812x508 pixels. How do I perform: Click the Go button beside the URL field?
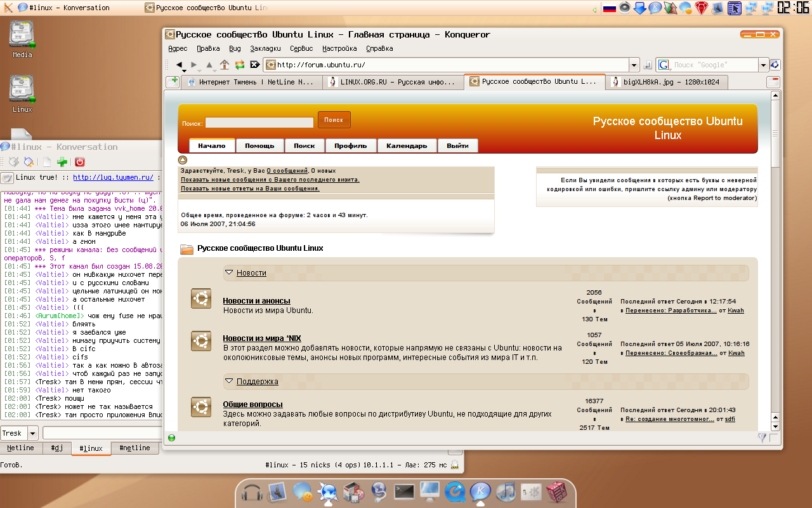pyautogui.click(x=648, y=65)
